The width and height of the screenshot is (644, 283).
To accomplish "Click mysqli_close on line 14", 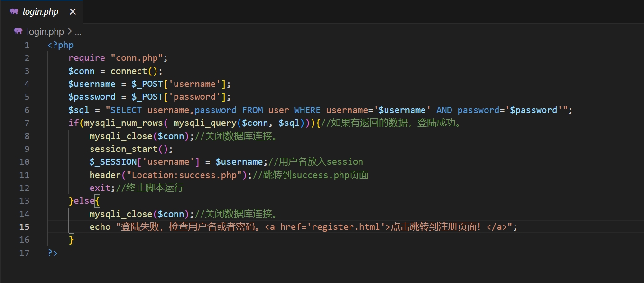I will pyautogui.click(x=121, y=214).
